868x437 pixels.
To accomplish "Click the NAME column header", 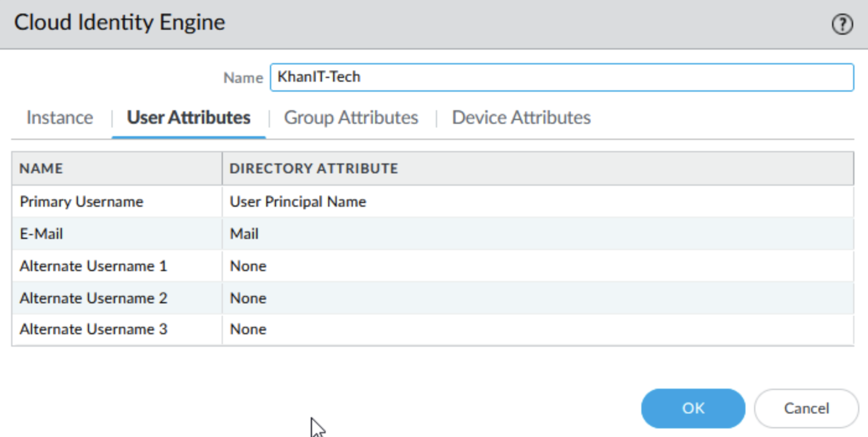I will point(41,168).
